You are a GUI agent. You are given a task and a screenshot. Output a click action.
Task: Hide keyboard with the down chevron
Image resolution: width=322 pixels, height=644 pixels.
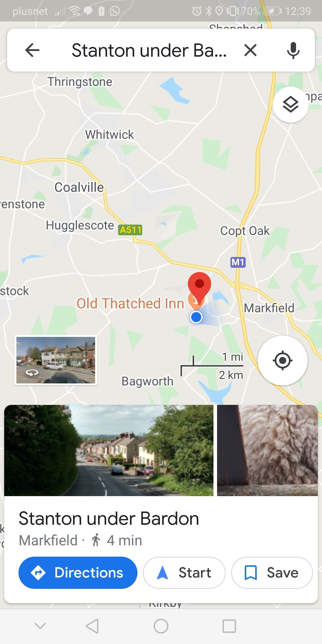(x=40, y=626)
